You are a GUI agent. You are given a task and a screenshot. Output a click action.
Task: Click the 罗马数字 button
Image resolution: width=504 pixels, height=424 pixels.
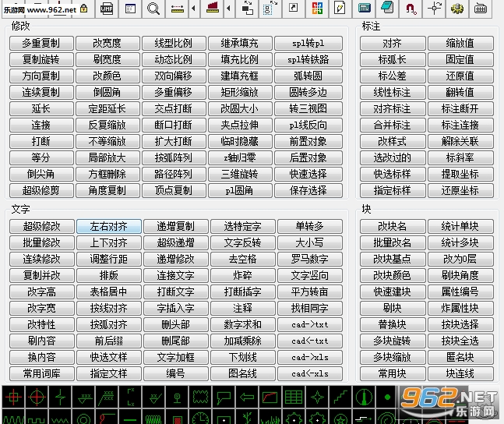click(310, 260)
